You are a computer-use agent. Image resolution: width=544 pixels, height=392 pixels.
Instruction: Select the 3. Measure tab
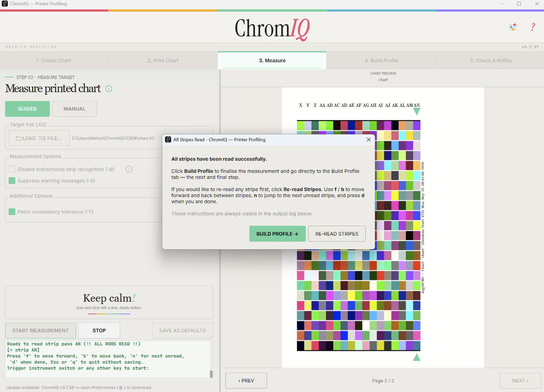coord(272,60)
